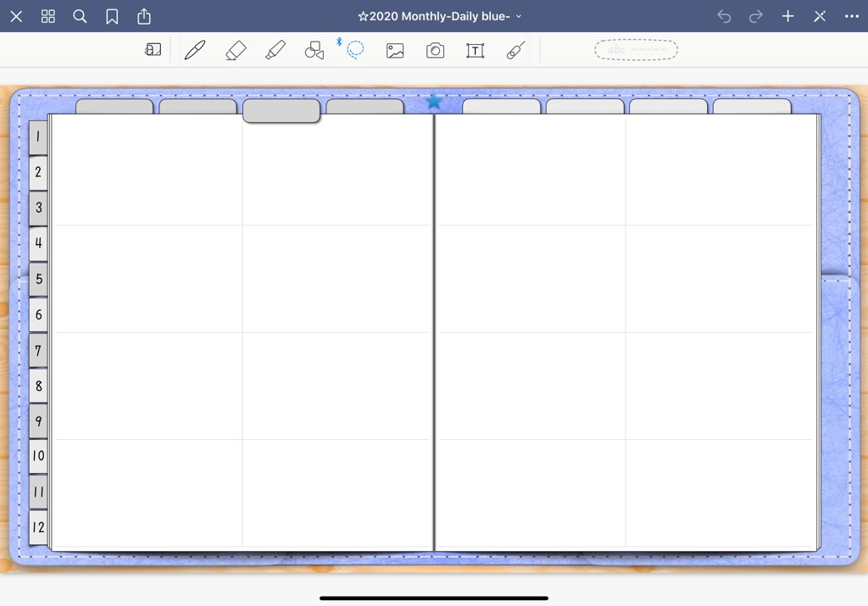Go to month tab 9

pos(37,421)
